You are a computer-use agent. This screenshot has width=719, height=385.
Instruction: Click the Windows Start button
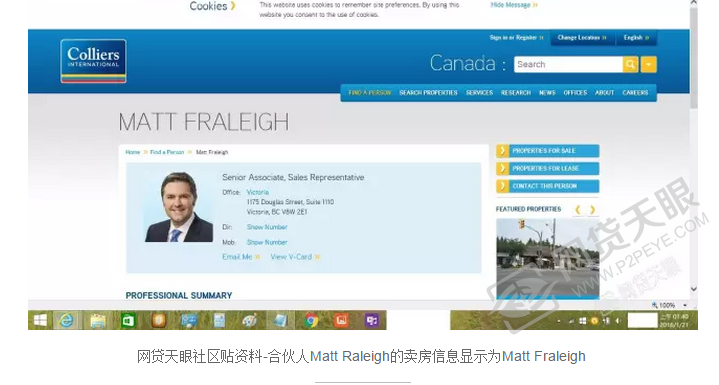[40, 320]
